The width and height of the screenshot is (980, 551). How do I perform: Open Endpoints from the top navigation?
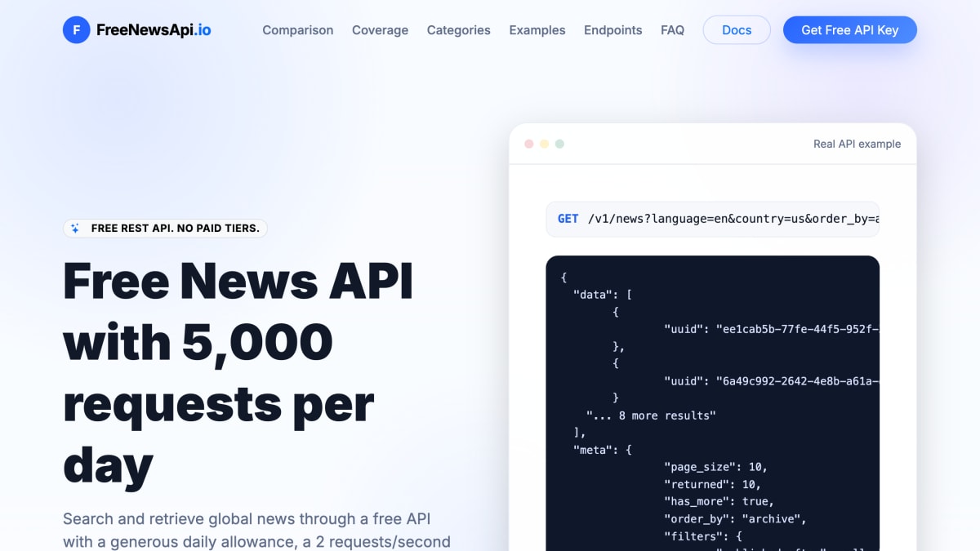612,30
